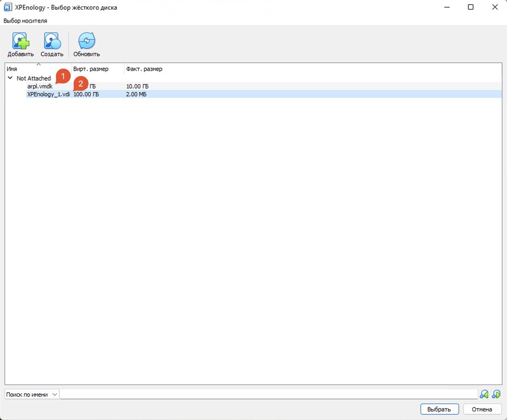Click the 2.00 МБ actual size cell
The image size is (507, 420).
[136, 94]
